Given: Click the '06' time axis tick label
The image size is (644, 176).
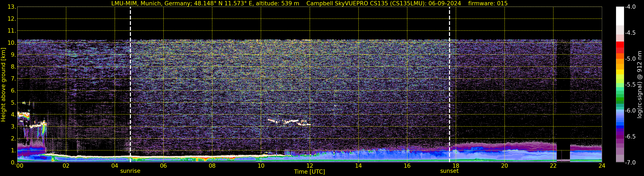Looking at the screenshot, I should (163, 166).
